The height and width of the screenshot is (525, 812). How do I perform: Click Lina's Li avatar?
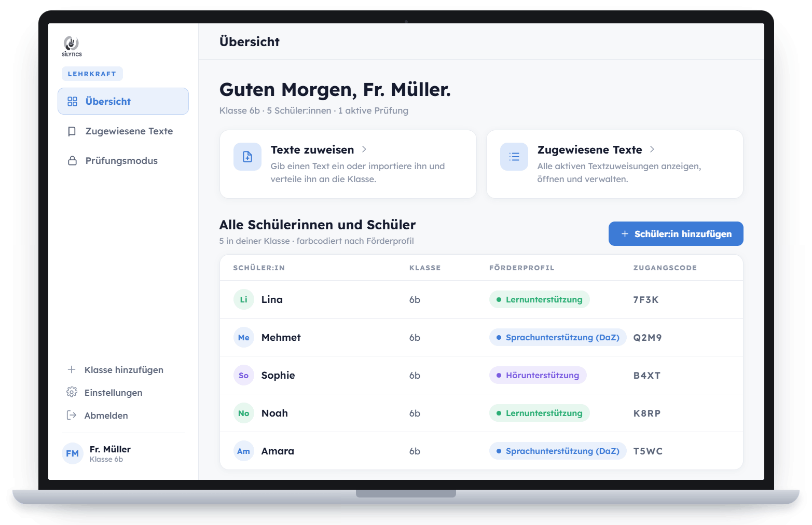coord(243,299)
